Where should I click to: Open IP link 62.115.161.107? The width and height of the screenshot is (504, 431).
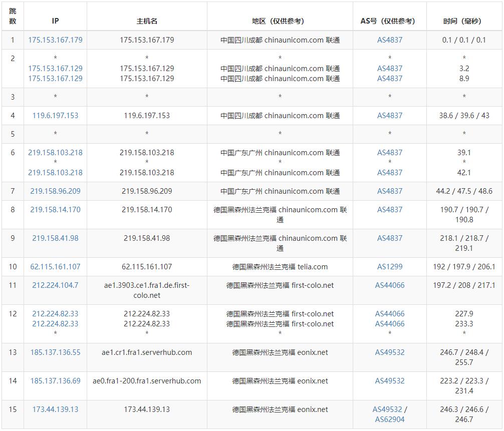[55, 267]
